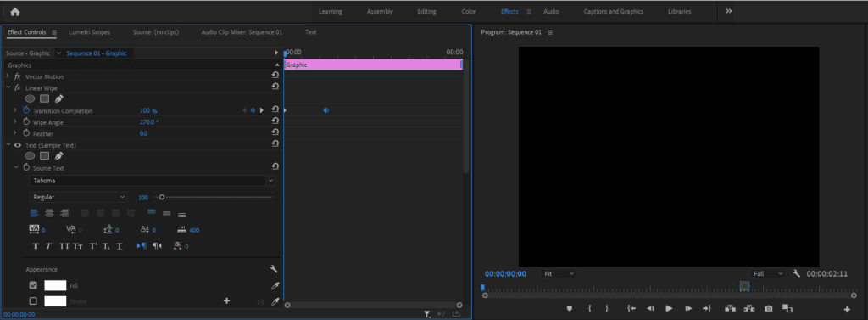Click Mark Out button
868x320 pixels.
point(607,308)
